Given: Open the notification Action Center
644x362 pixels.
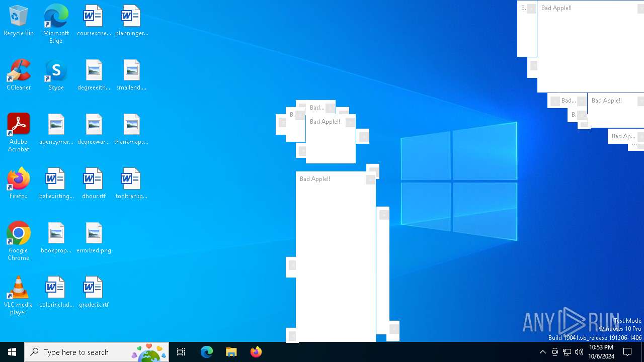Looking at the screenshot, I should [x=628, y=352].
